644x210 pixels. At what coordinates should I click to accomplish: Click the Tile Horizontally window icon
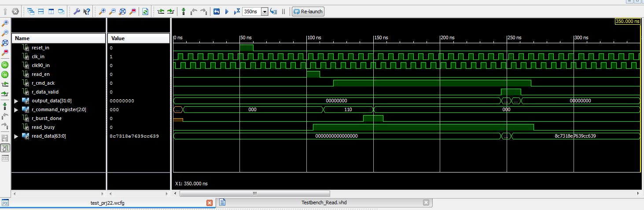[x=41, y=11]
